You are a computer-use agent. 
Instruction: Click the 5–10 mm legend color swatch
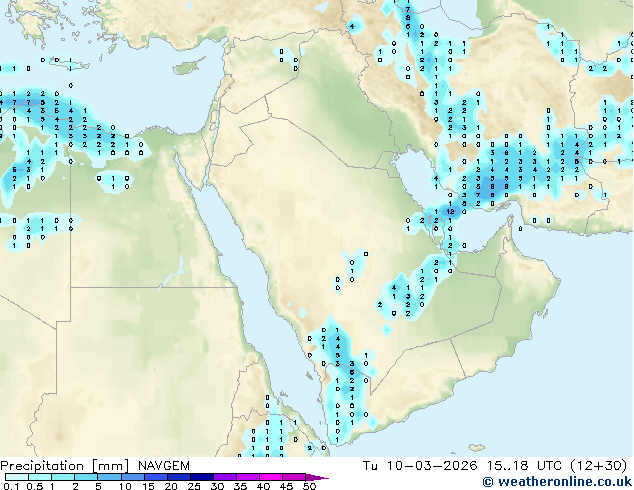[x=109, y=477]
